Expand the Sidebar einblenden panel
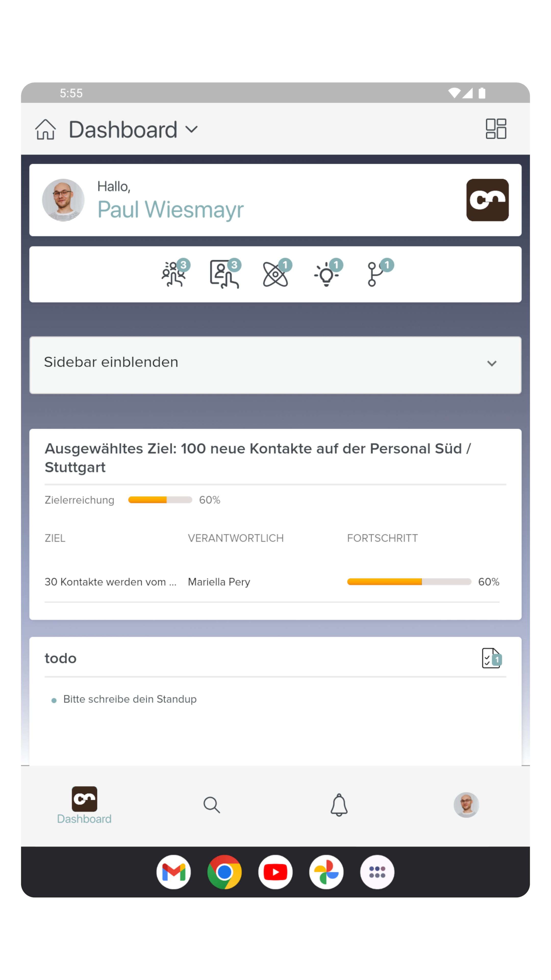This screenshot has height=980, width=551. 275,365
